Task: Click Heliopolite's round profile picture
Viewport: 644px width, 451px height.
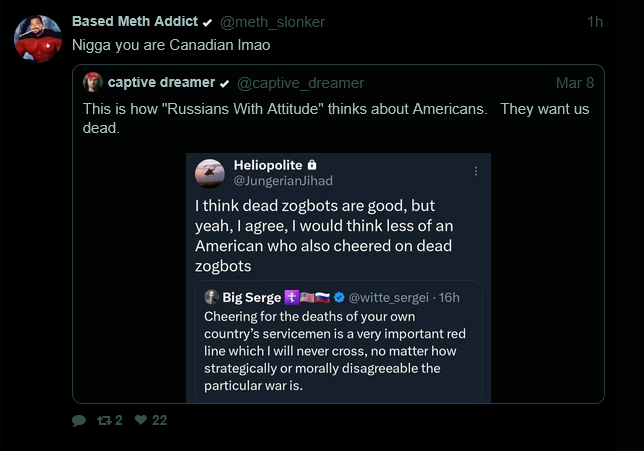Action: [x=210, y=172]
